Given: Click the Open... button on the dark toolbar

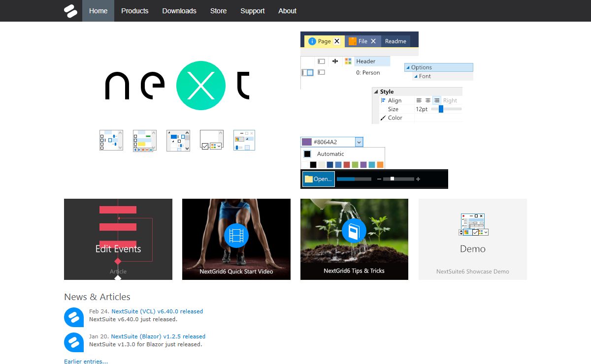Looking at the screenshot, I should tap(319, 179).
